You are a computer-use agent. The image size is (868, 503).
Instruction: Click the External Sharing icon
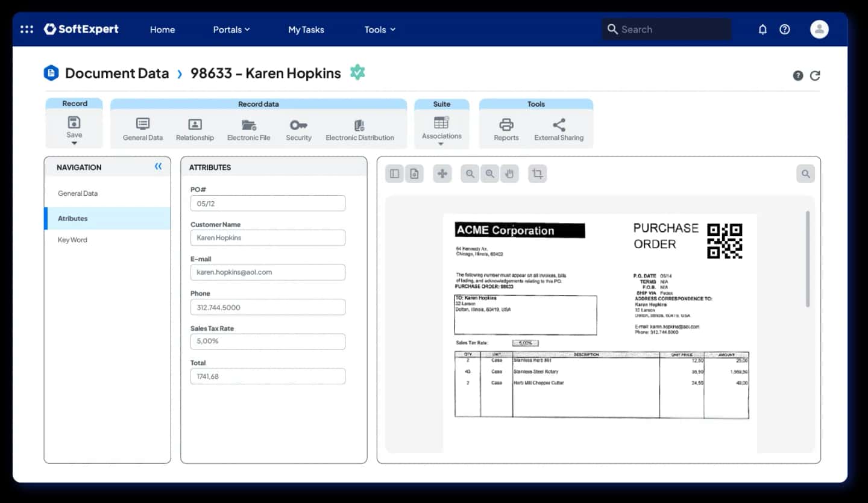559,125
